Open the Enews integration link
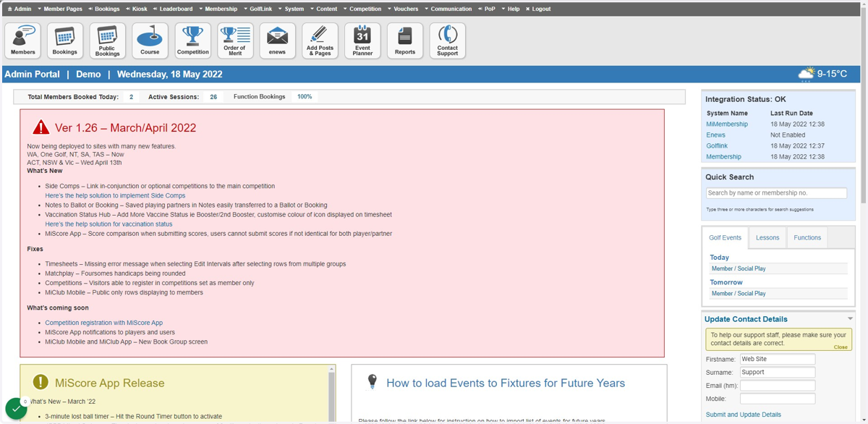The width and height of the screenshot is (868, 424). coord(715,135)
